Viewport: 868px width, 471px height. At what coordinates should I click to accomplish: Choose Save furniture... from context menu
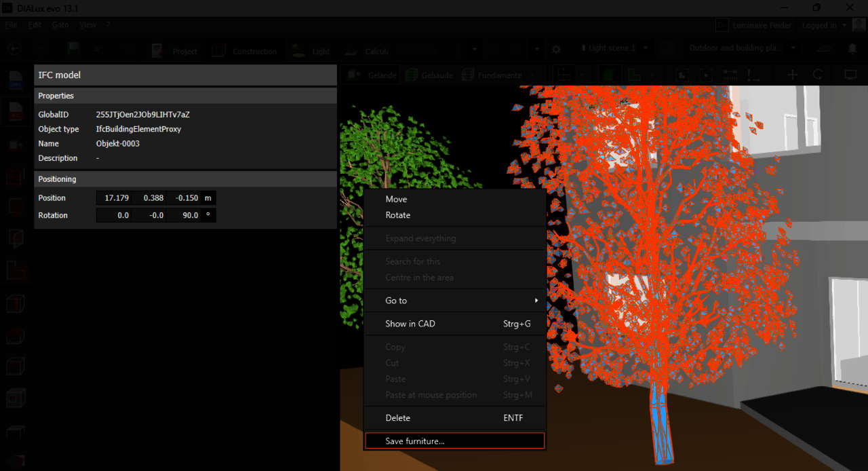pos(454,441)
